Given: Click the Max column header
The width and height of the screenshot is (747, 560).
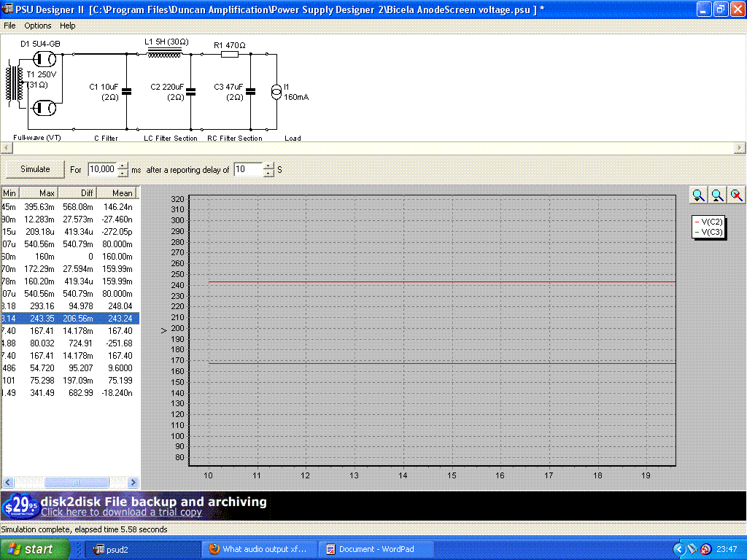Looking at the screenshot, I should 38,192.
